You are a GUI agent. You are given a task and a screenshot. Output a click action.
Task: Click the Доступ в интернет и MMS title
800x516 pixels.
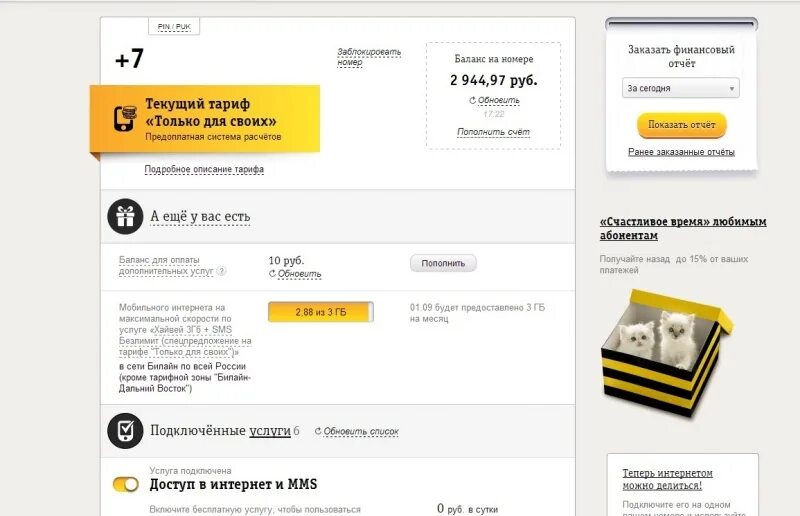pyautogui.click(x=233, y=484)
